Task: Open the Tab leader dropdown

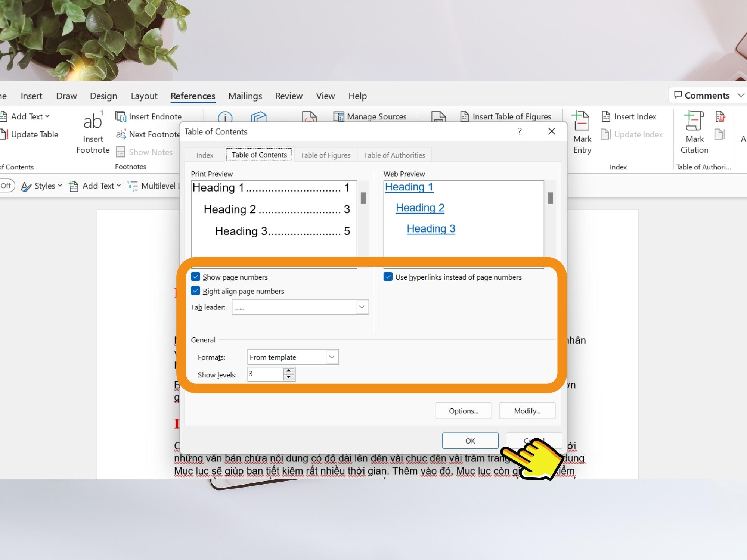Action: 361,307
